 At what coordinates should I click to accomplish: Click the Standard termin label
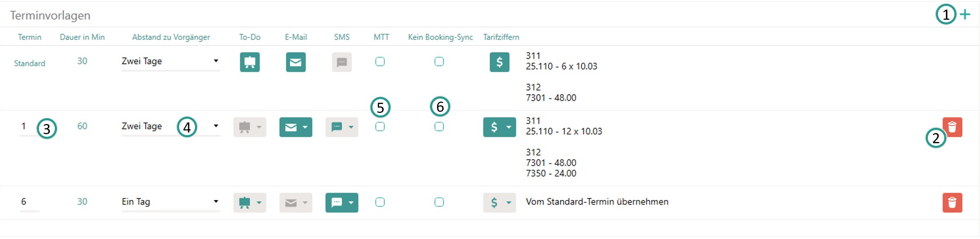tap(29, 63)
